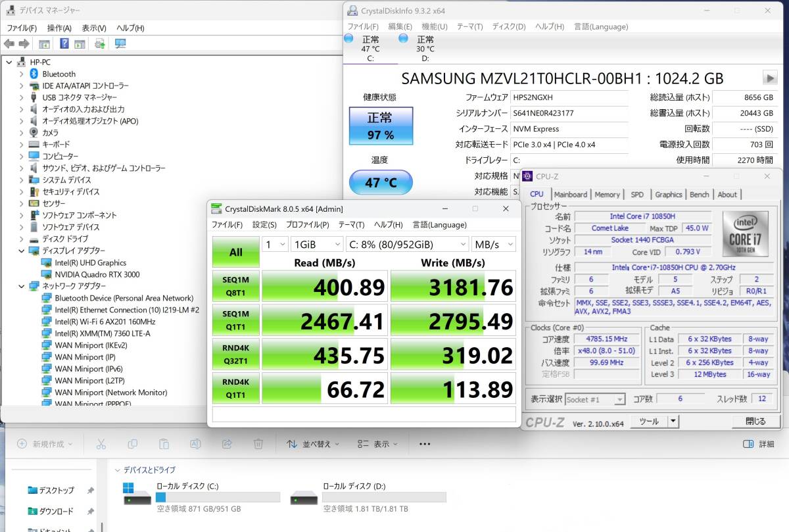
Task: Open the MB/s unit dropdown
Action: click(494, 244)
